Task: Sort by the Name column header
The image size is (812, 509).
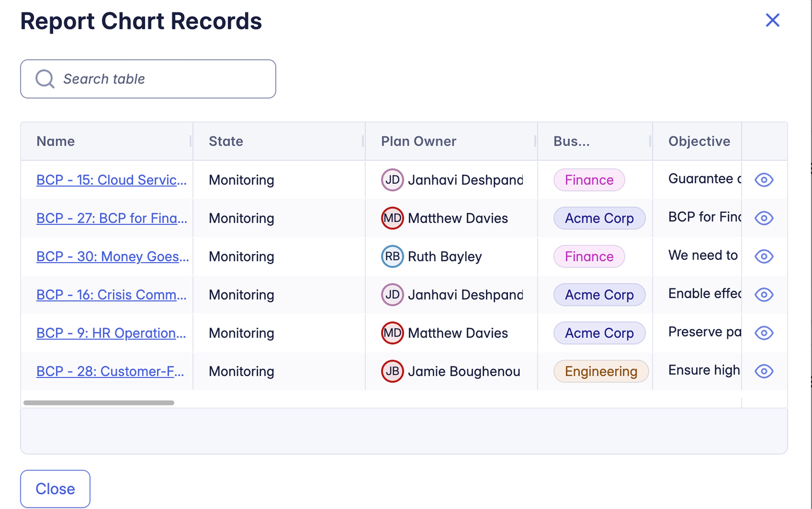Action: coord(56,141)
